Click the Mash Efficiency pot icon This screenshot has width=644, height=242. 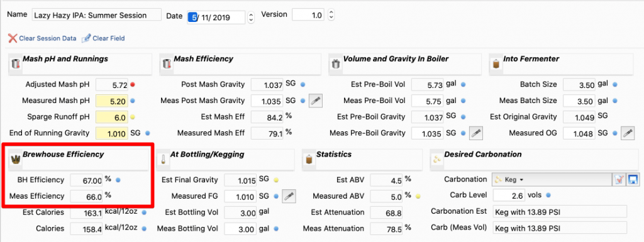pos(166,63)
